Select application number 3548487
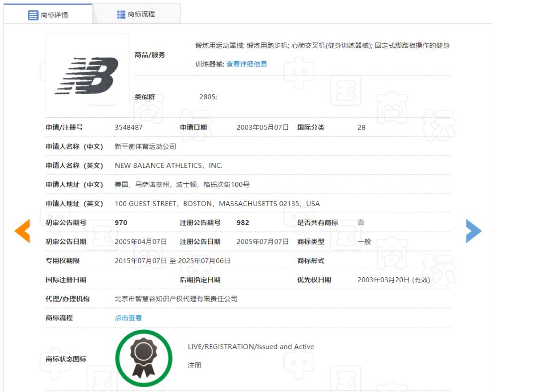The image size is (537, 392). click(128, 127)
